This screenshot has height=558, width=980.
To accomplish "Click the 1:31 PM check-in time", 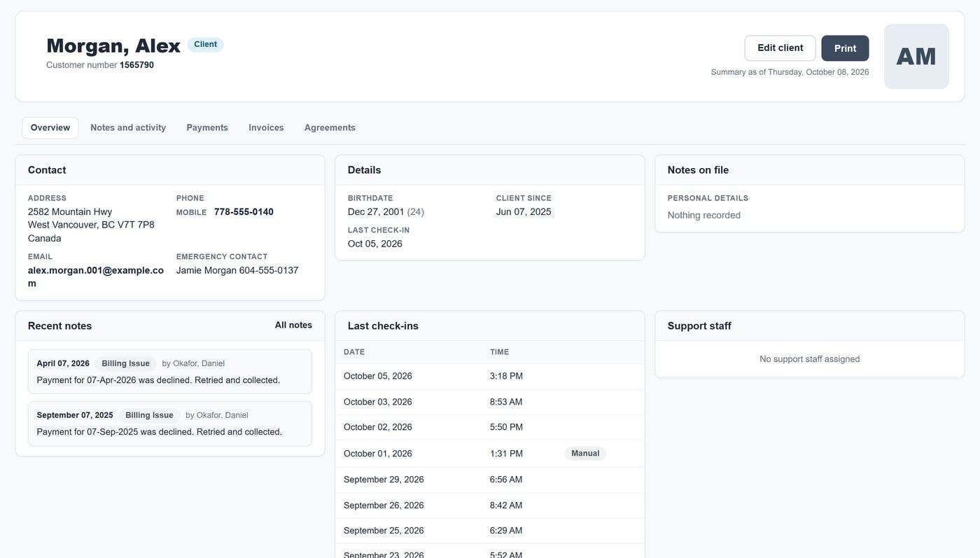I will 506,454.
